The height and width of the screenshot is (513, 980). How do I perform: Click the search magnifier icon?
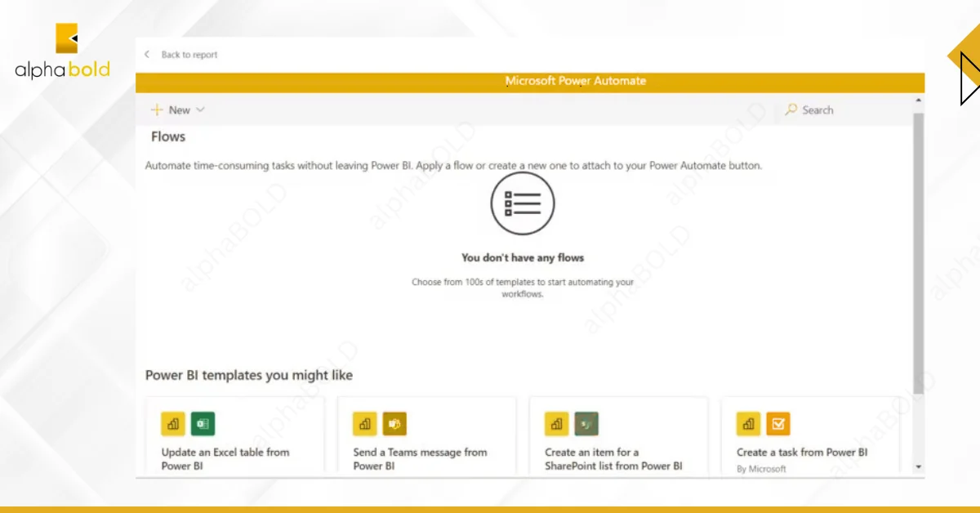coord(791,109)
